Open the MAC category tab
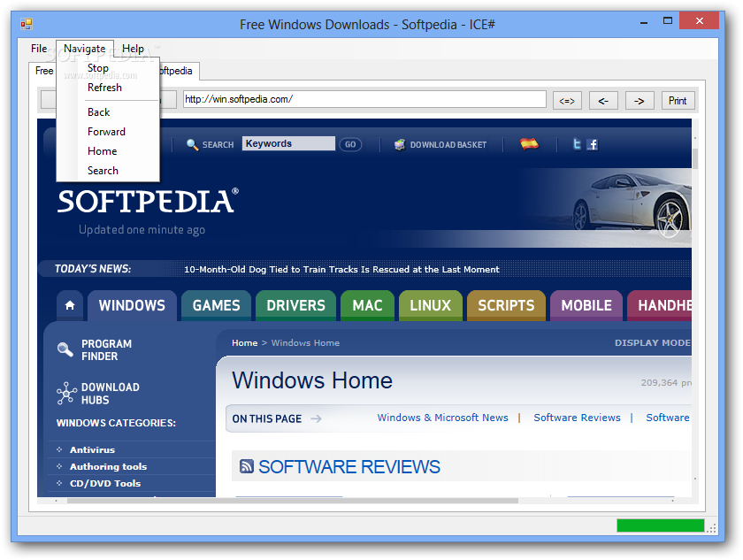 pos(367,305)
